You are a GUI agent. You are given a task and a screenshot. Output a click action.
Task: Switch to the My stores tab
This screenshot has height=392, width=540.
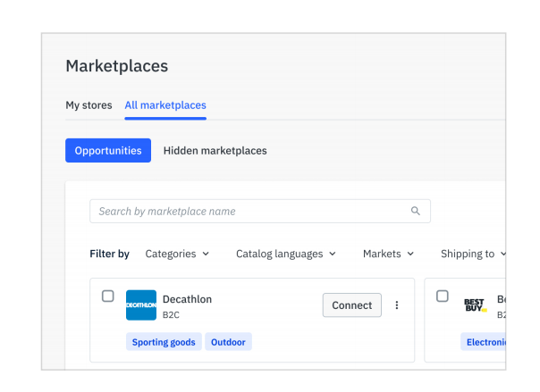coord(89,105)
